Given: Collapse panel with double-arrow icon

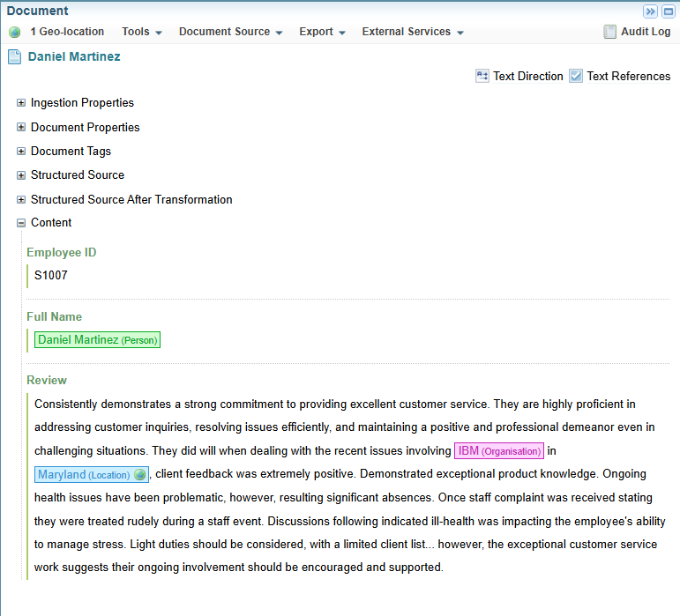Looking at the screenshot, I should [651, 11].
